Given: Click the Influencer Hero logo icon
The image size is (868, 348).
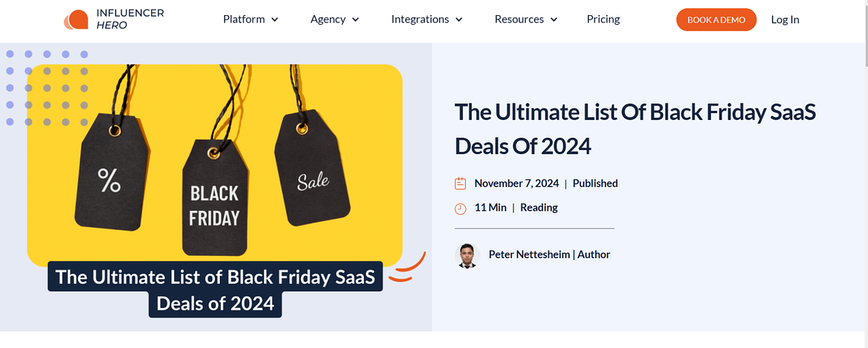Looking at the screenshot, I should pyautogui.click(x=75, y=20).
